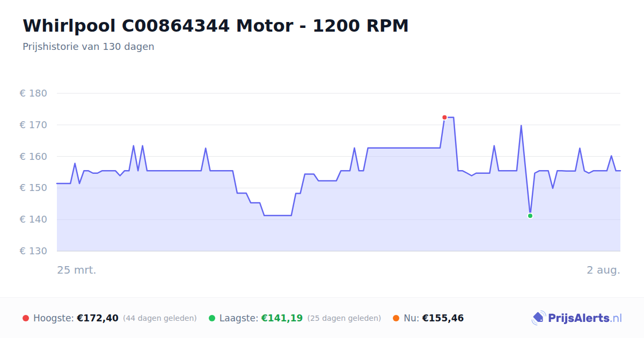Click the € 130 axis label
The width and height of the screenshot is (644, 338).
pyautogui.click(x=33, y=251)
